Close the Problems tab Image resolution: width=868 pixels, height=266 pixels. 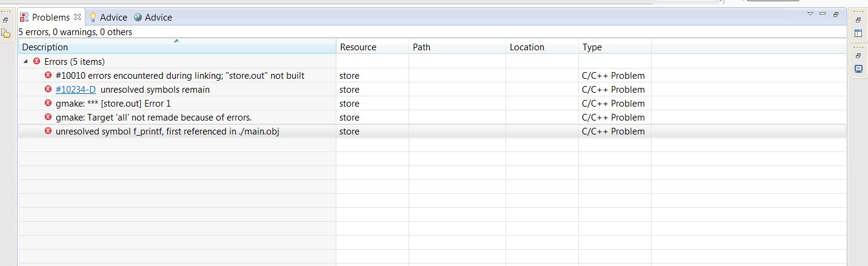78,17
